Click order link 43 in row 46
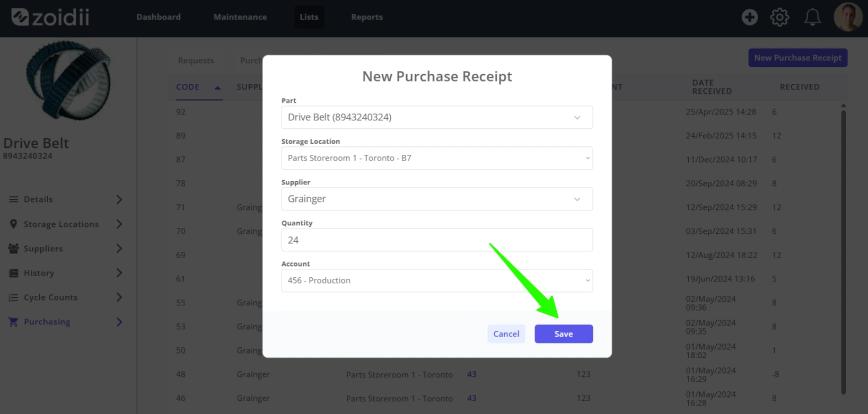The height and width of the screenshot is (414, 868). (471, 398)
